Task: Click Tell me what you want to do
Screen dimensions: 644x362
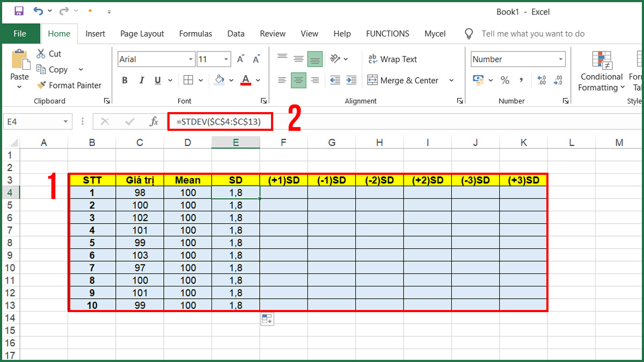Action: (x=533, y=33)
